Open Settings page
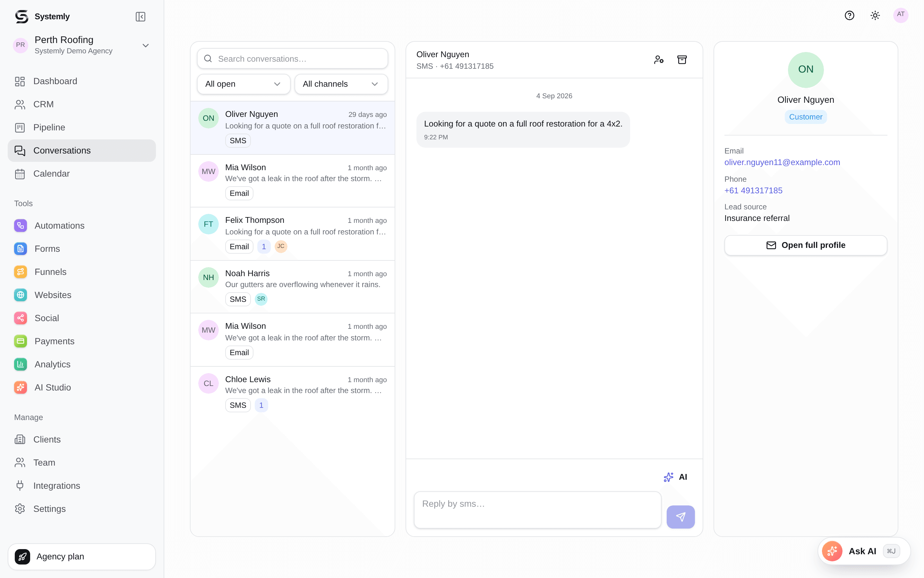Viewport: 924px width, 578px height. [82, 509]
